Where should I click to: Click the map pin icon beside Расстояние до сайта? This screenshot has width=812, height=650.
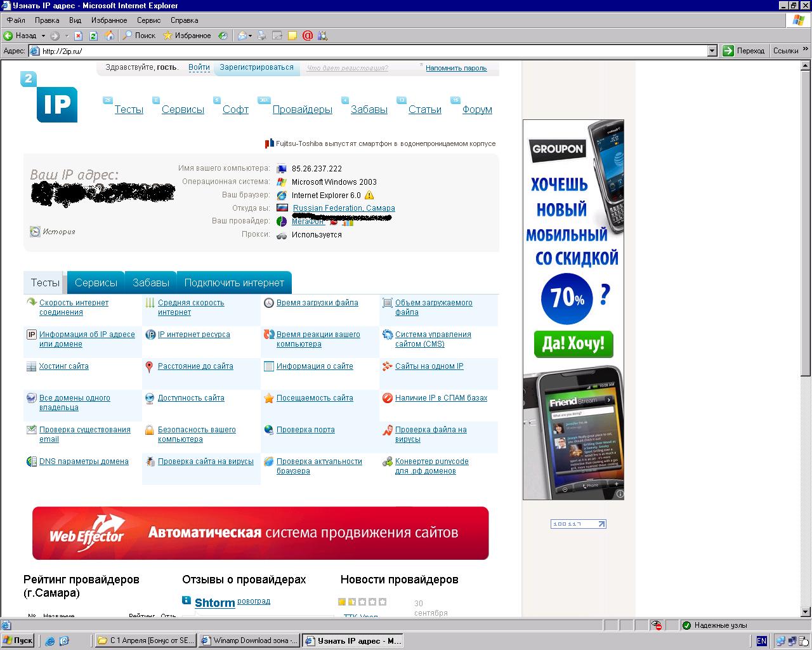click(149, 366)
